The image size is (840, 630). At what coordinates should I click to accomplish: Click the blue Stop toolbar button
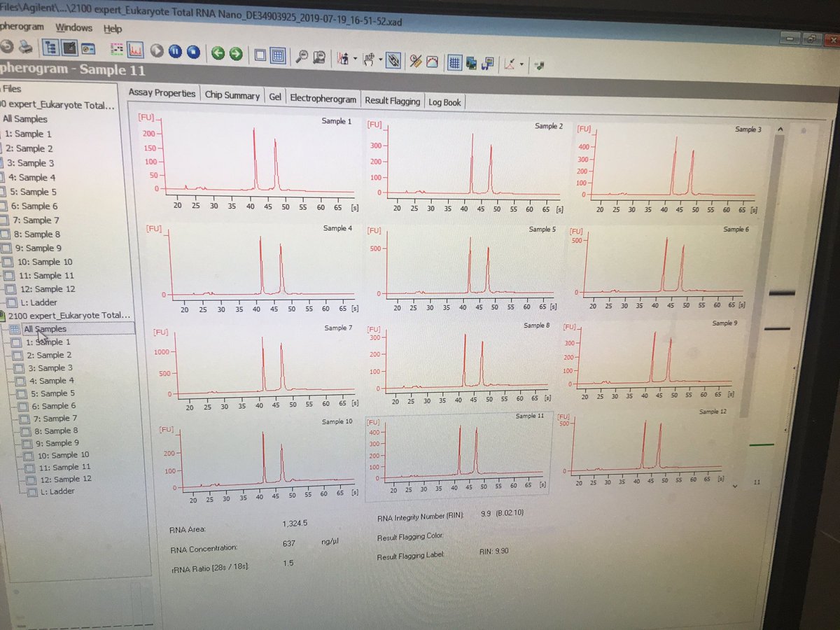tap(193, 52)
